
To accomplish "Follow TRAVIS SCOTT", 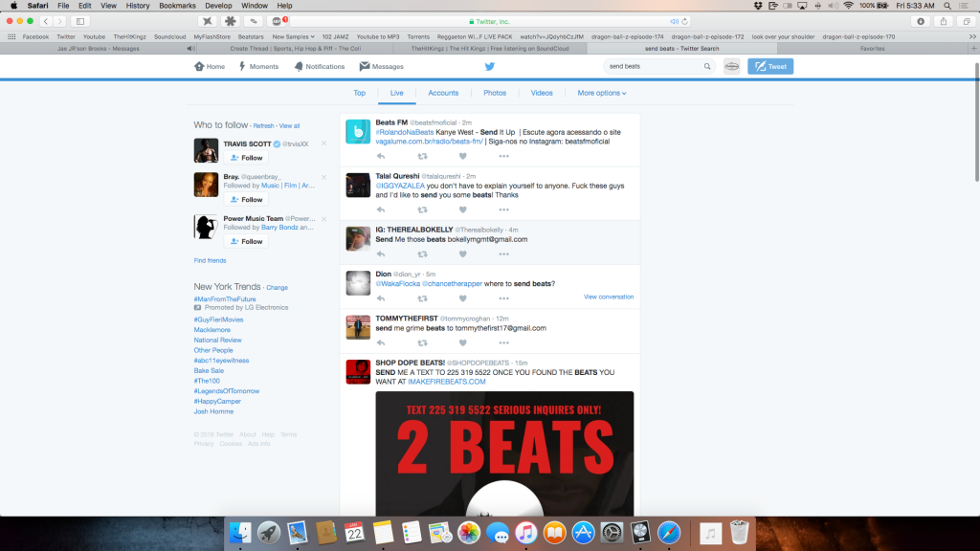I will click(246, 158).
